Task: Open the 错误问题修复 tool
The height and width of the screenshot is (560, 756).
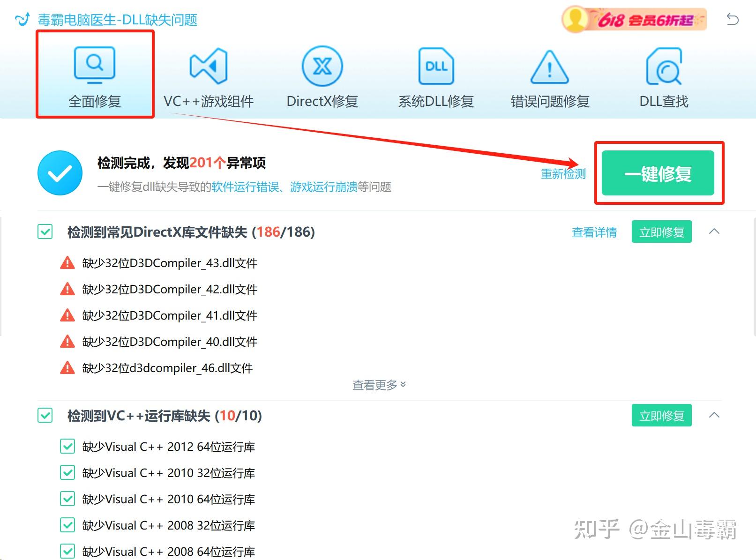Action: pyautogui.click(x=548, y=75)
